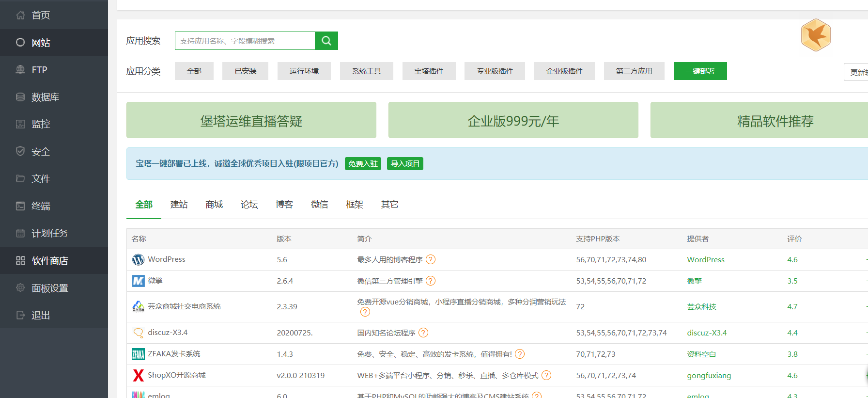Click the discuz-X3.4 app icon
The image size is (868, 398).
(x=138, y=333)
